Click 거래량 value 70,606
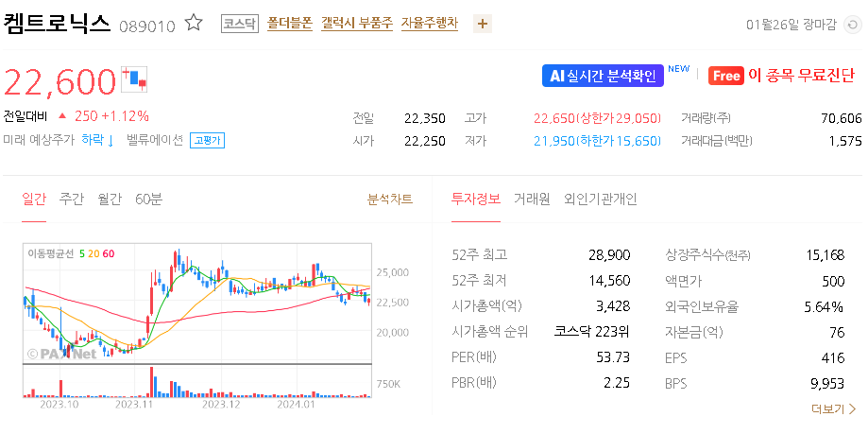868x434 pixels. 842,118
